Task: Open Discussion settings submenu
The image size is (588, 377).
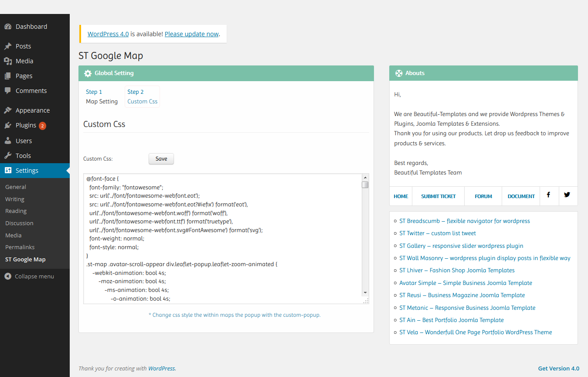Action: pos(19,223)
